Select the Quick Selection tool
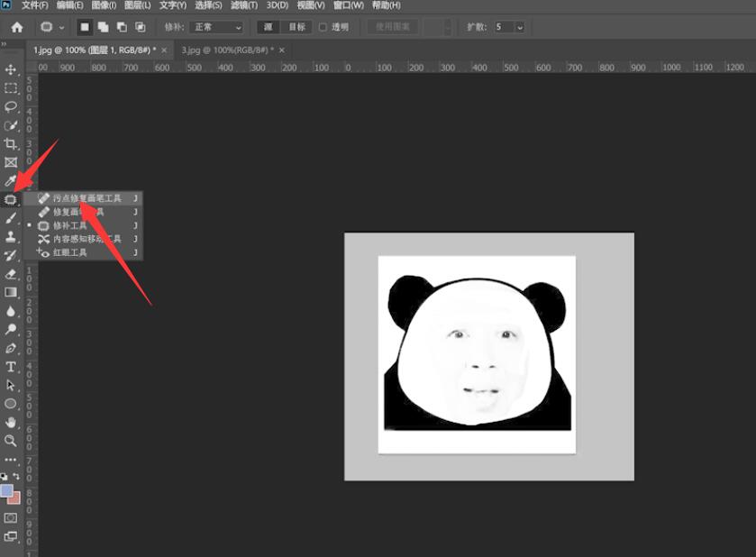 [11, 125]
